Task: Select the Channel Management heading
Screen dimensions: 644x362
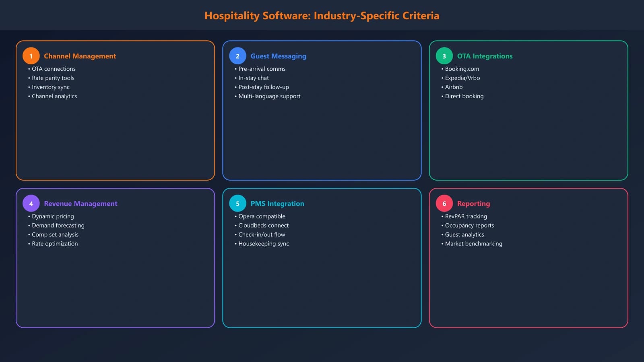Action: click(79, 56)
